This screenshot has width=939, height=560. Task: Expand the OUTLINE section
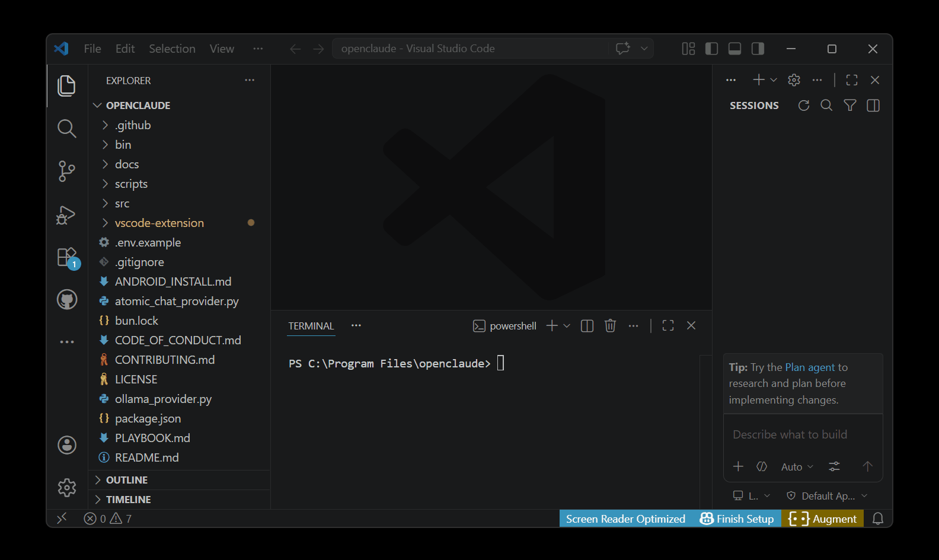(127, 480)
